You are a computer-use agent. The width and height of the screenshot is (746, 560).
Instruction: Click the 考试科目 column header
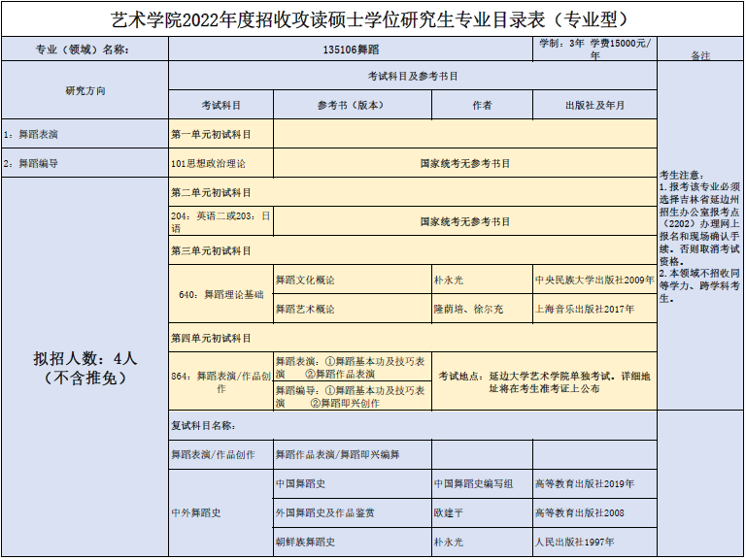click(220, 105)
